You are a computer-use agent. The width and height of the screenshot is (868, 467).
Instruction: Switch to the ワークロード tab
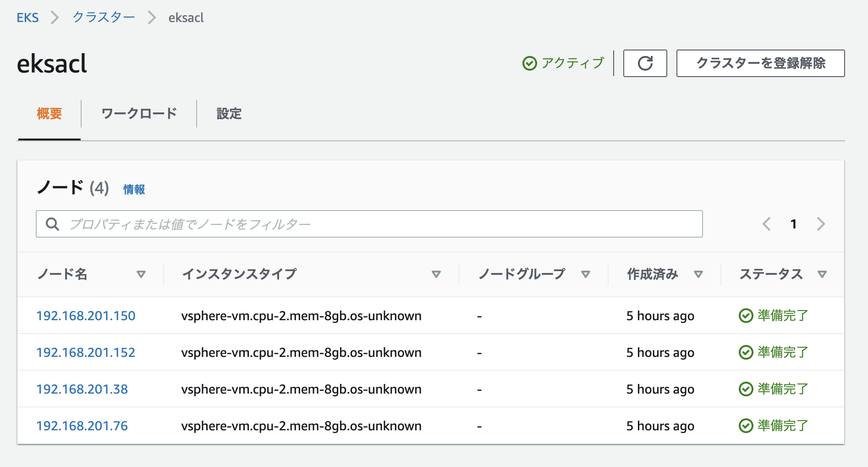click(x=139, y=114)
